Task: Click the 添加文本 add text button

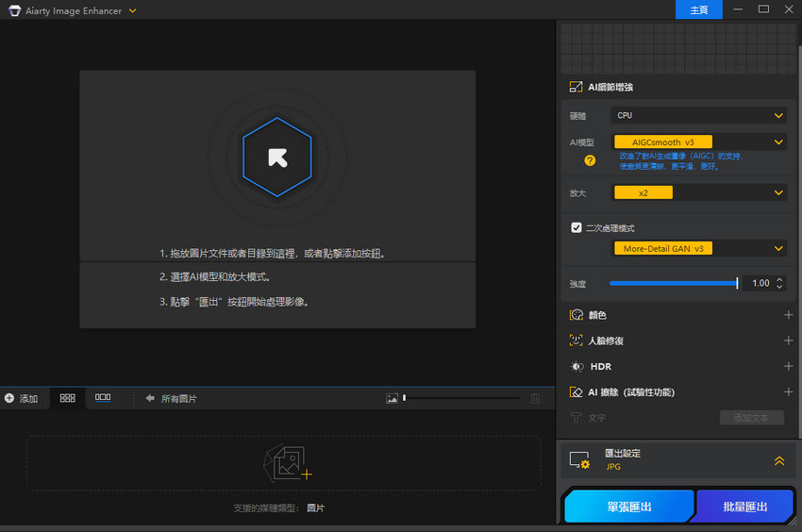Action: [x=751, y=418]
